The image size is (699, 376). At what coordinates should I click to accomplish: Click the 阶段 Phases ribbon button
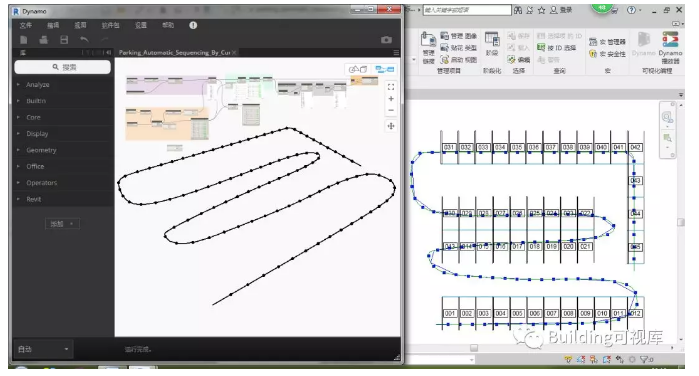492,44
